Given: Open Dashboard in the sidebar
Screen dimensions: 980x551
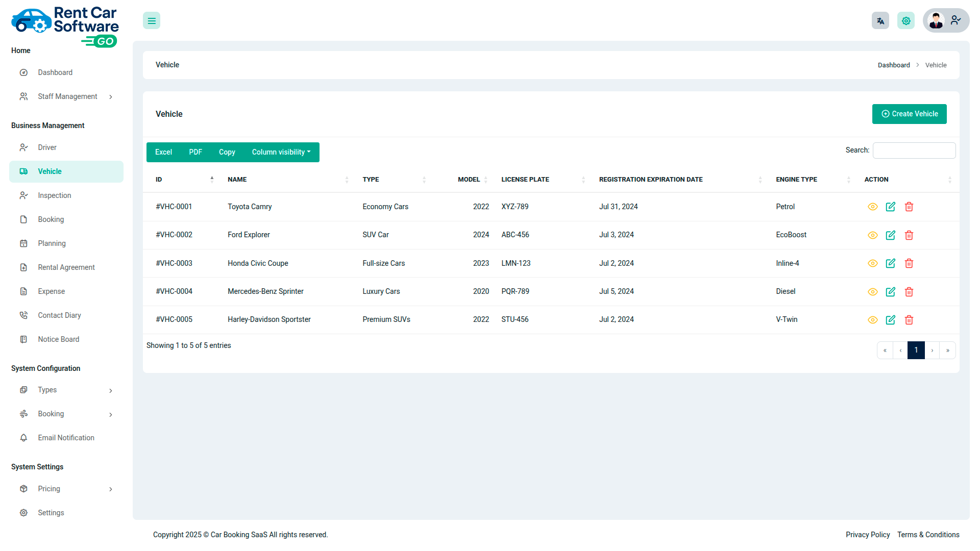Looking at the screenshot, I should [x=66, y=72].
